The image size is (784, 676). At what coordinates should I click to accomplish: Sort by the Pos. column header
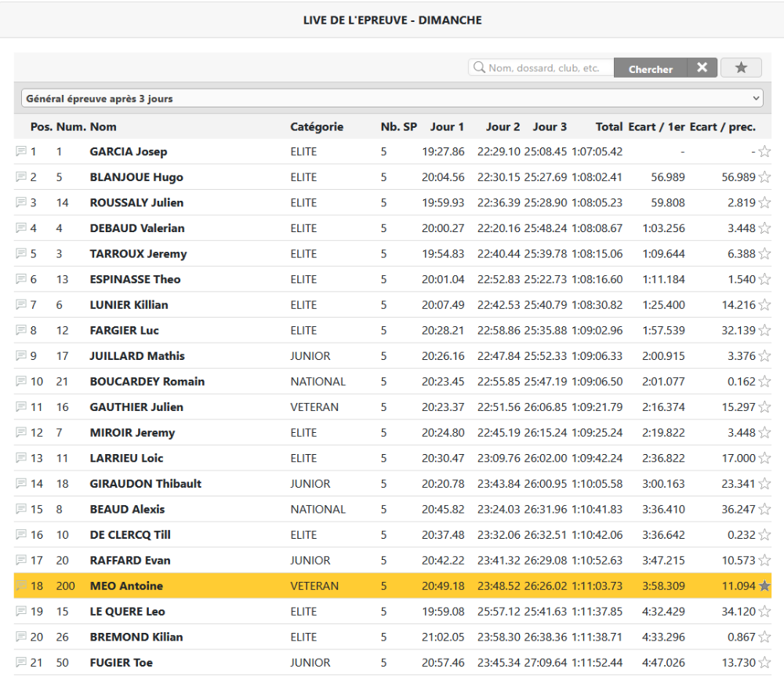(41, 127)
